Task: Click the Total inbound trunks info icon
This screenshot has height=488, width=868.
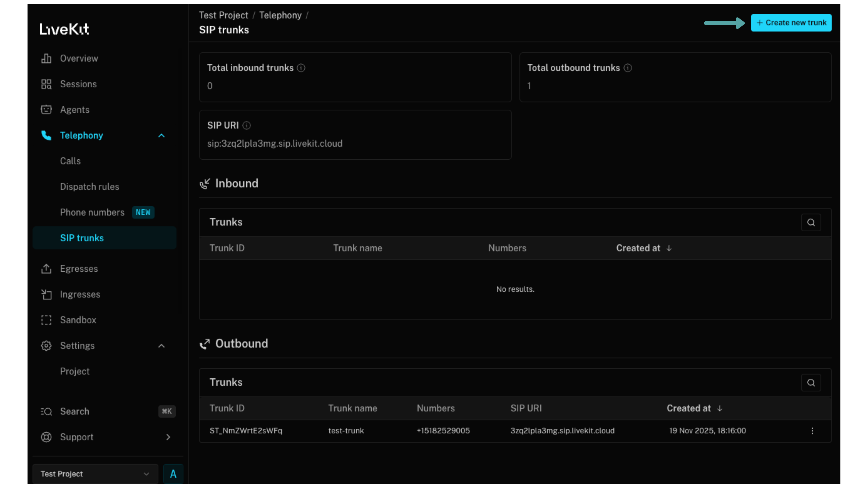Action: 301,68
